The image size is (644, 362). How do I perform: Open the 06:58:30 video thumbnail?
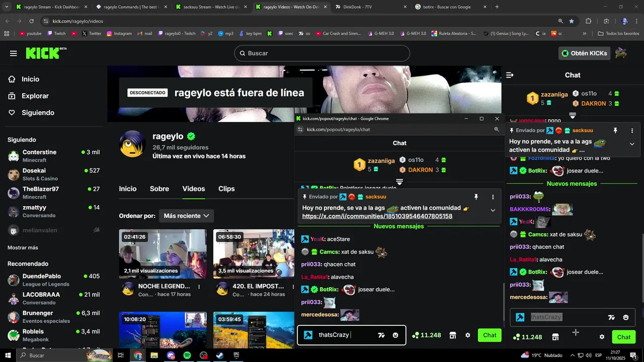click(x=254, y=254)
